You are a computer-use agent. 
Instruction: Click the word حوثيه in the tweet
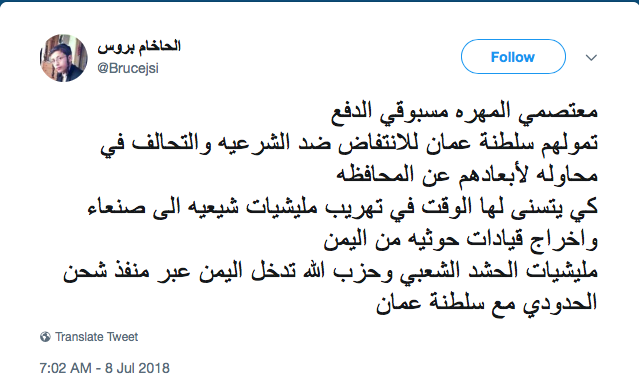[x=416, y=239]
